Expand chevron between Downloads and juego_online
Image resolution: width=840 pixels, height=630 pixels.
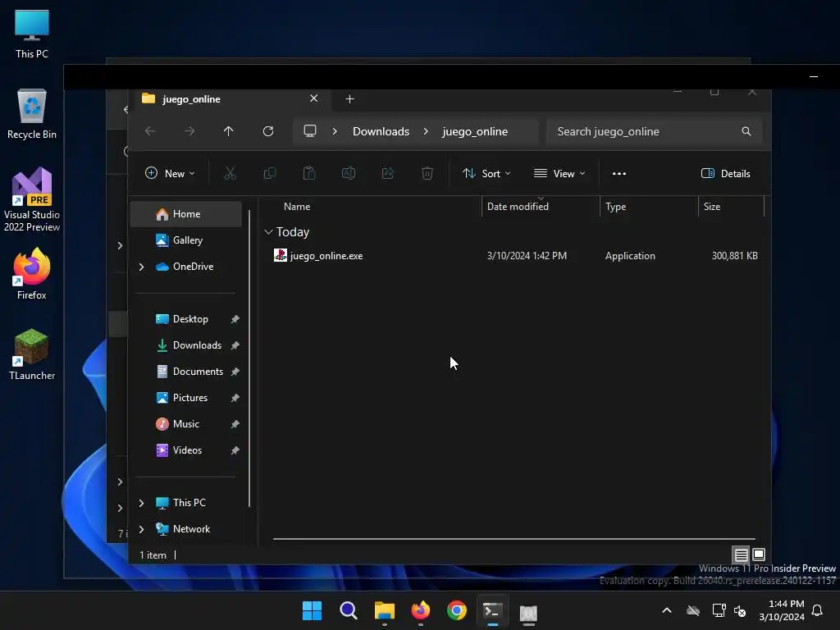tap(426, 131)
